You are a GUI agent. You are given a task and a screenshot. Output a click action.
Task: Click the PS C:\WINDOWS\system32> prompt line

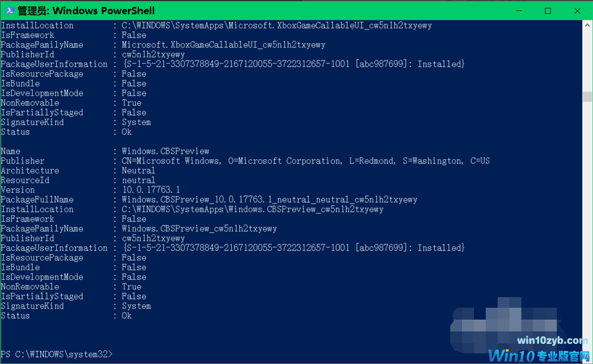point(56,354)
